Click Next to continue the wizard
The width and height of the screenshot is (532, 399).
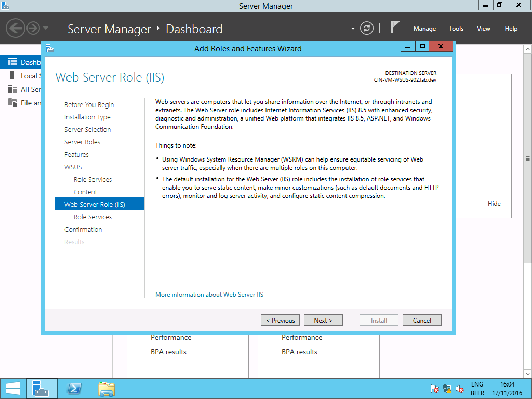click(323, 320)
